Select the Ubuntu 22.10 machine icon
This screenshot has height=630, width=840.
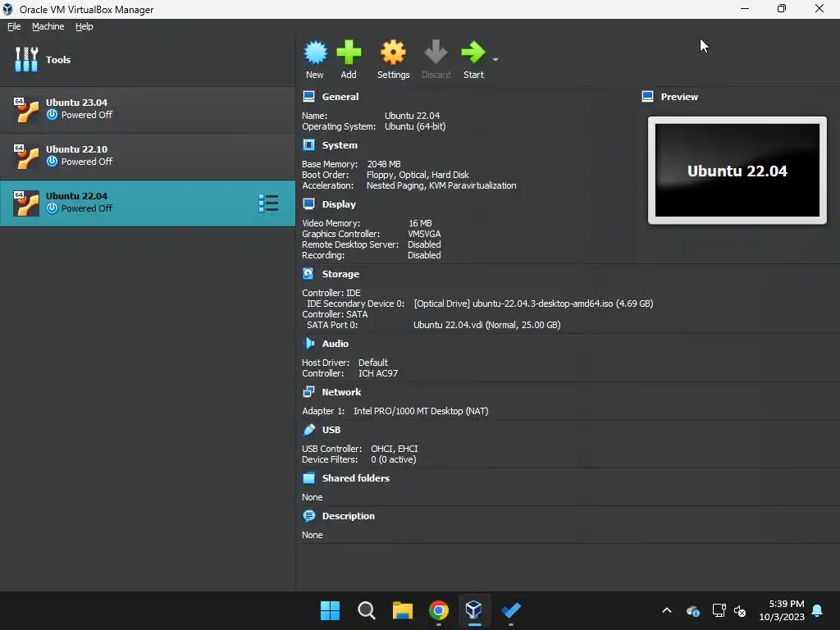pos(26,156)
